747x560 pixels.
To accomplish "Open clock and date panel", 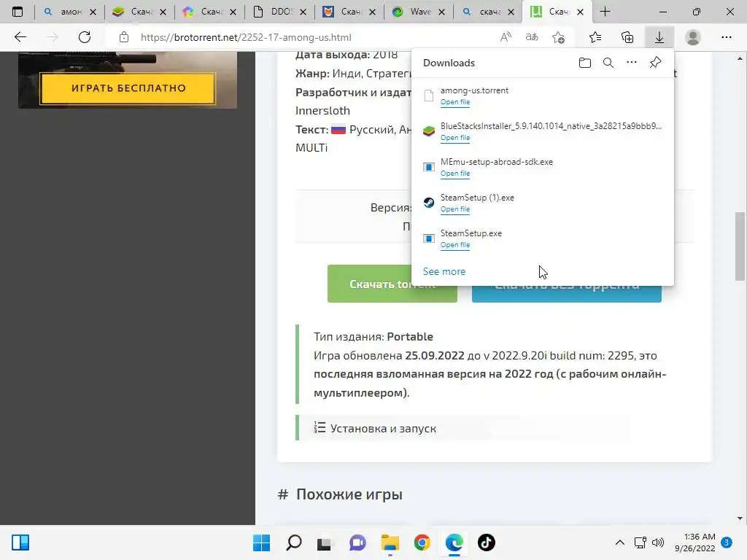I will (x=695, y=542).
